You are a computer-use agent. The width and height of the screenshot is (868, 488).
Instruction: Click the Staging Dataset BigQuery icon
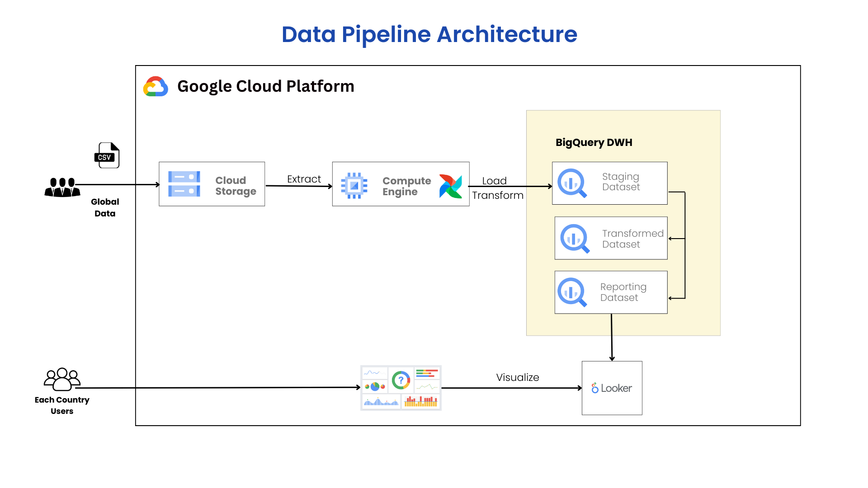[x=572, y=183]
